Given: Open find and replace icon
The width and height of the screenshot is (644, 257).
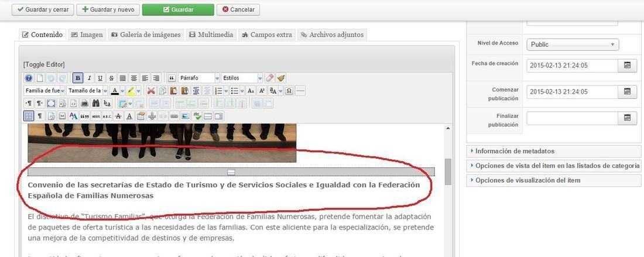Looking at the screenshot, I should [x=107, y=104].
